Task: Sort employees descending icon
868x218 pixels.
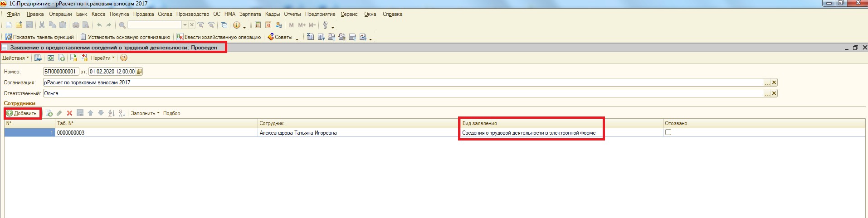Action: (x=122, y=113)
